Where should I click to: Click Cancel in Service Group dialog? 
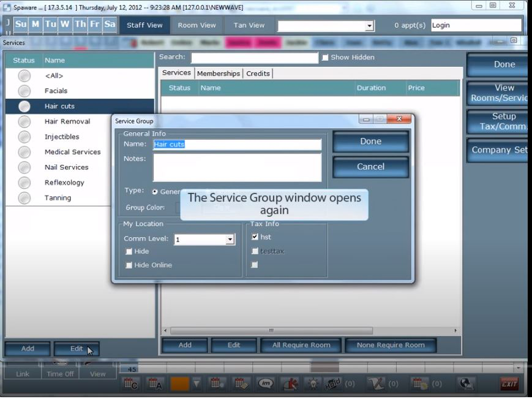(371, 166)
